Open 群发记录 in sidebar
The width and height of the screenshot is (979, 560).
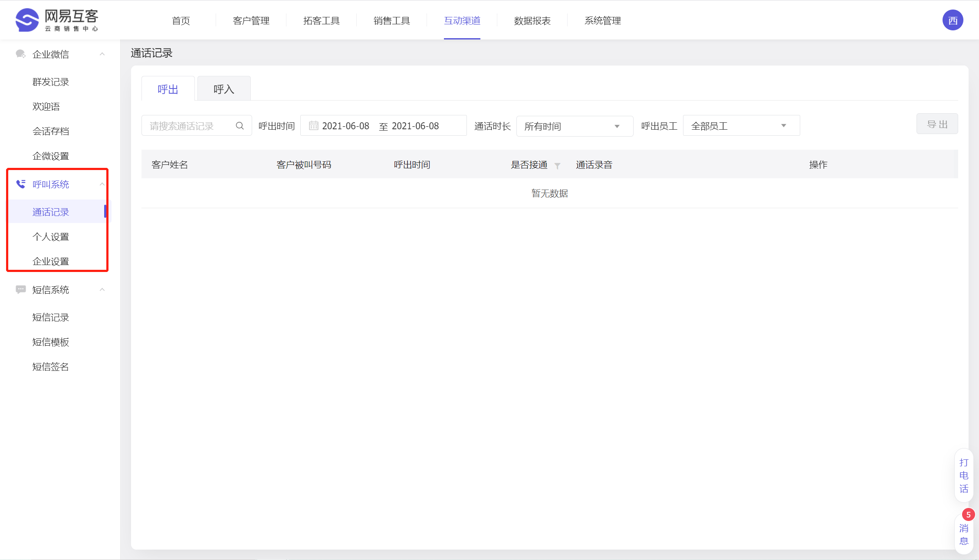[x=51, y=82]
